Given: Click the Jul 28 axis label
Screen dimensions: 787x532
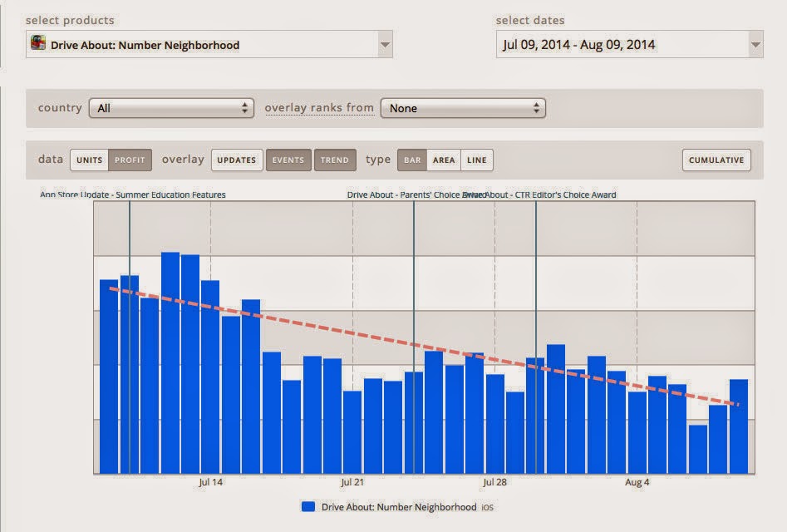Looking at the screenshot, I should 494,482.
